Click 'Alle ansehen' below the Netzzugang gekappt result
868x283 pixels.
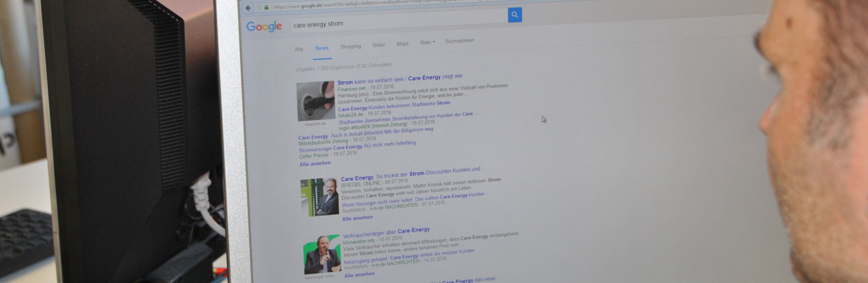coord(359,274)
